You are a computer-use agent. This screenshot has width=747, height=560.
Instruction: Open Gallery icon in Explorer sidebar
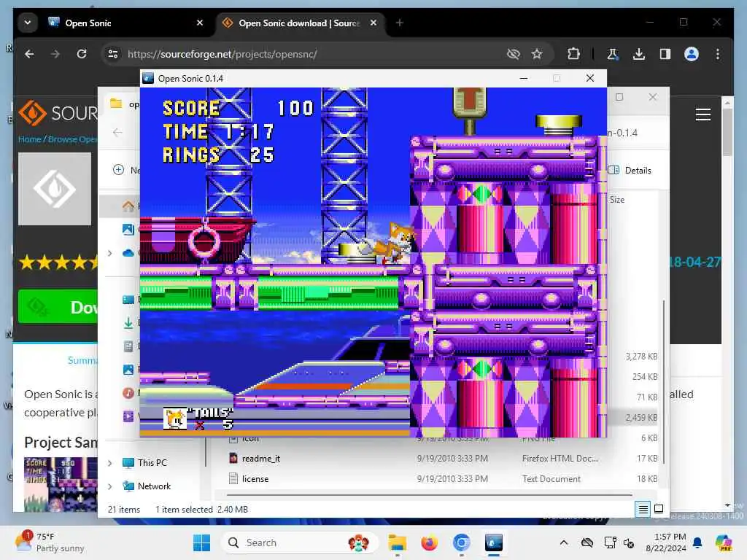pos(128,230)
